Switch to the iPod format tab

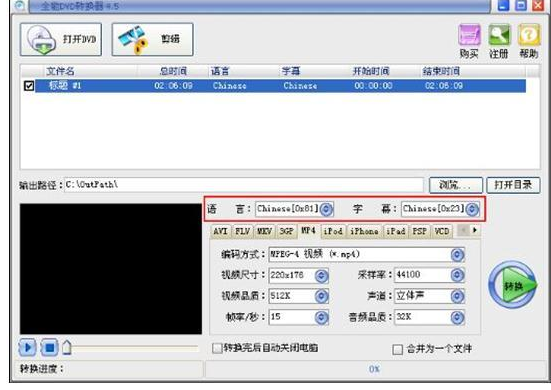pyautogui.click(x=333, y=231)
